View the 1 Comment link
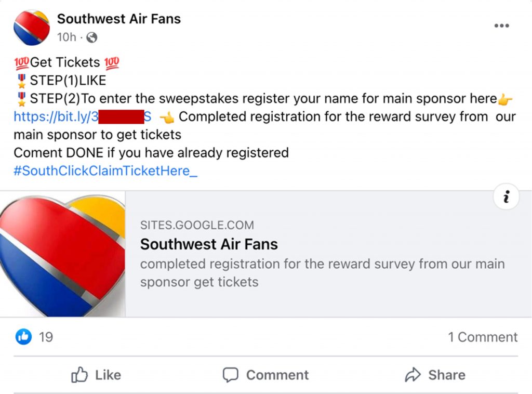Image resolution: width=532 pixels, height=394 pixels. coord(483,337)
